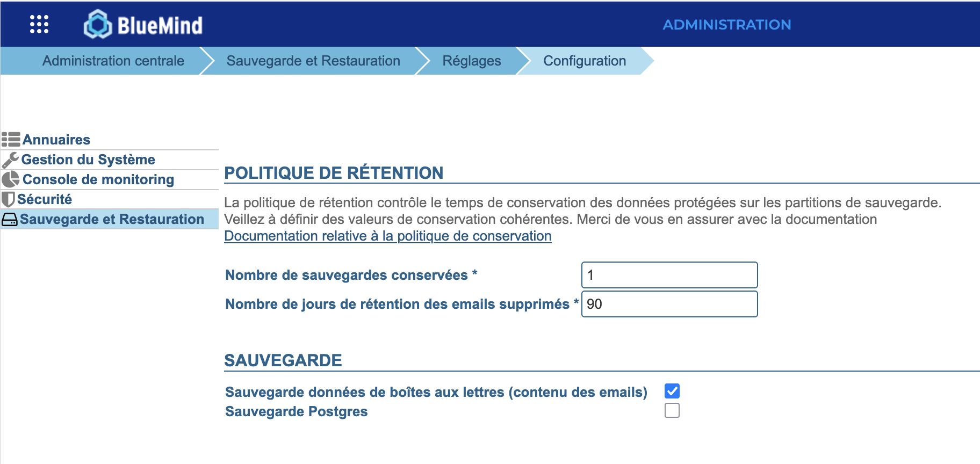Go to Administration centrale breadcrumb
Viewport: 980px width, 464px height.
[113, 61]
